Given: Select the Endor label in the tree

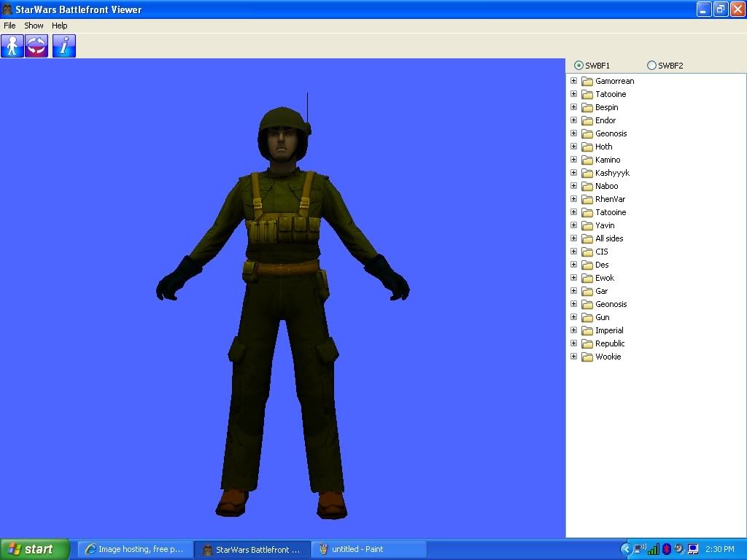Looking at the screenshot, I should (605, 120).
